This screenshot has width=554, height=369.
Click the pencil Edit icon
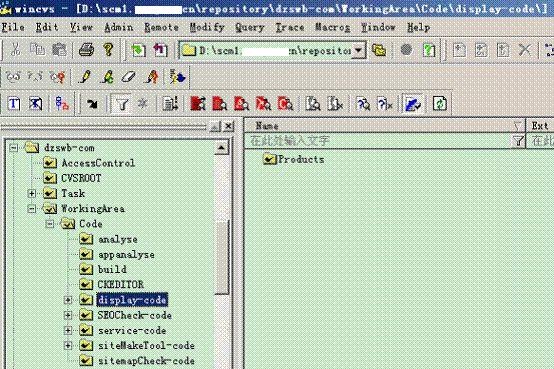pyautogui.click(x=85, y=76)
